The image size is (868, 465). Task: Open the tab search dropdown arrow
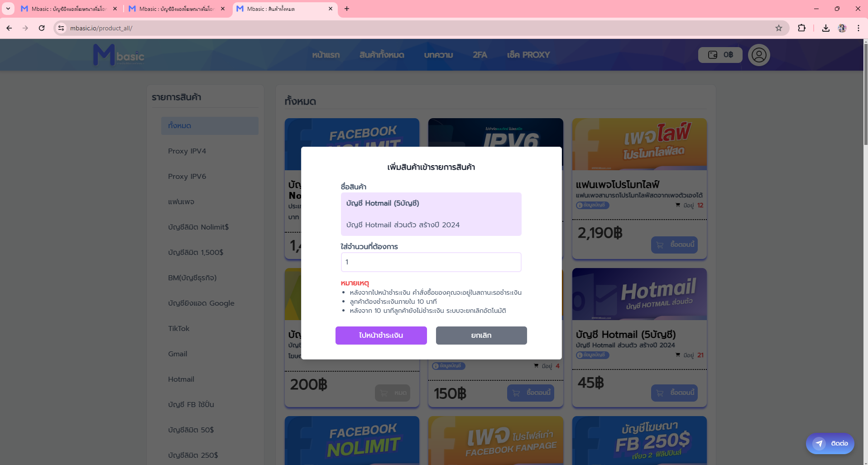pos(8,9)
